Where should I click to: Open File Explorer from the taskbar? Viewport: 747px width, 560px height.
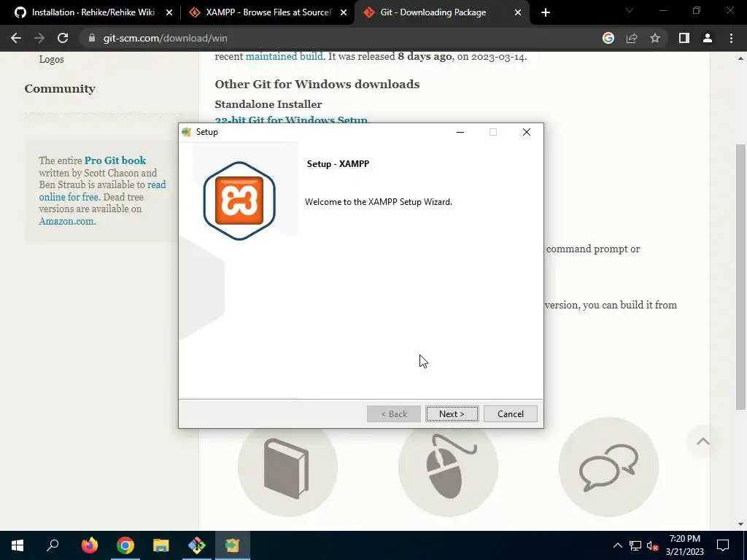[161, 545]
